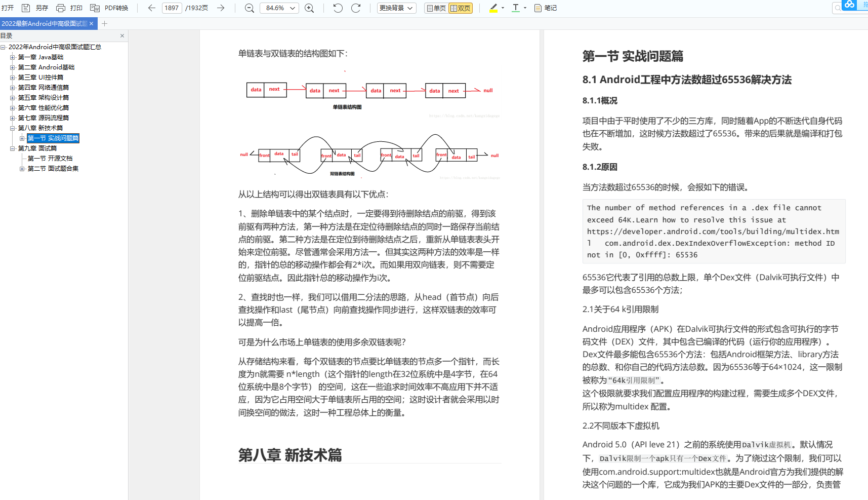The image size is (868, 500).
Task: Expand 第一节 实战问题篇 sub-node
Action: [22, 138]
